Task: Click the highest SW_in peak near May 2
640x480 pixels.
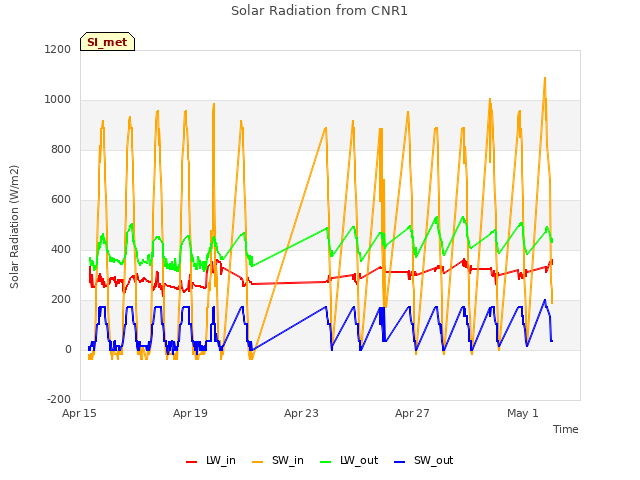Action: tap(544, 78)
